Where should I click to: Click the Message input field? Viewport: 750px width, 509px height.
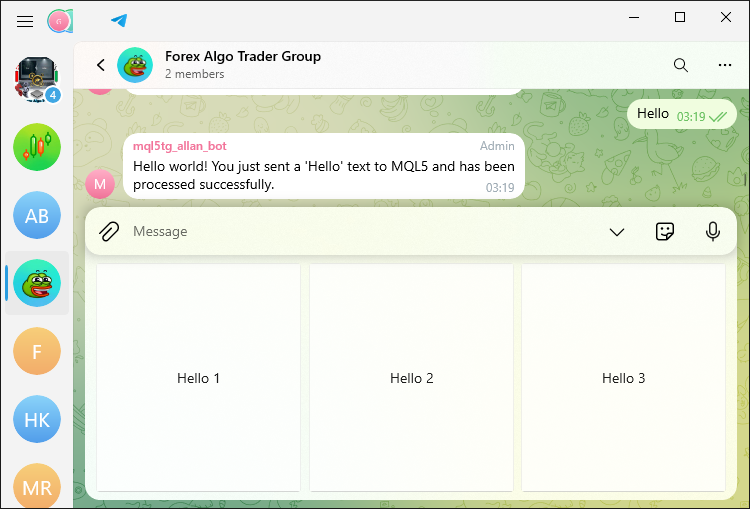coord(364,232)
